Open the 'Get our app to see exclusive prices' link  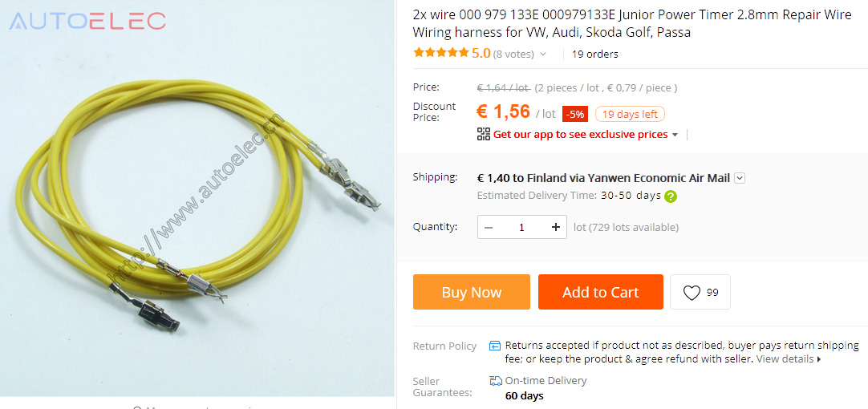(580, 134)
